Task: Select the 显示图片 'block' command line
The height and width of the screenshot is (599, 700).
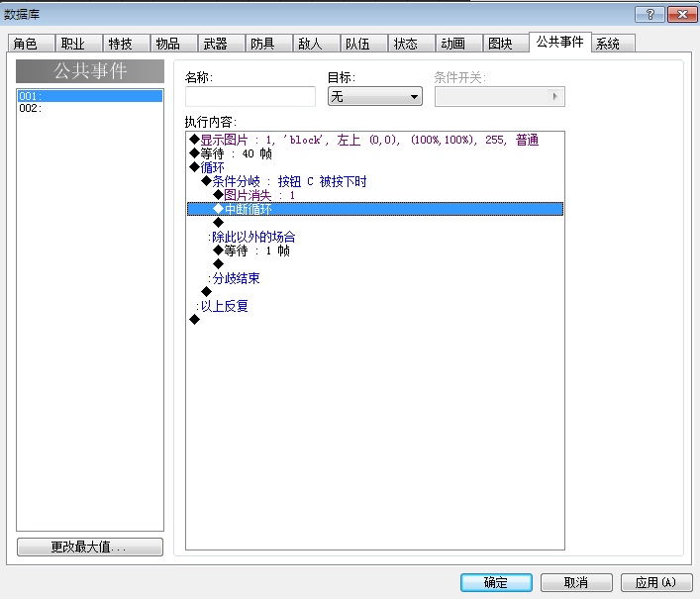Action: point(375,141)
